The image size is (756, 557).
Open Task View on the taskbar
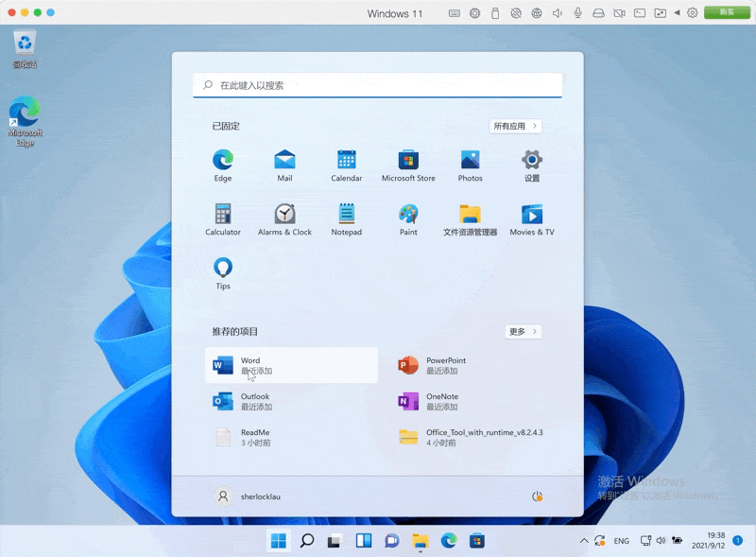(335, 541)
